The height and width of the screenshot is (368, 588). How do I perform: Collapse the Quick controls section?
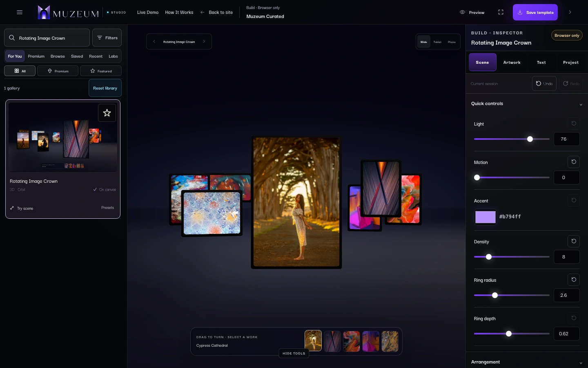point(527,104)
